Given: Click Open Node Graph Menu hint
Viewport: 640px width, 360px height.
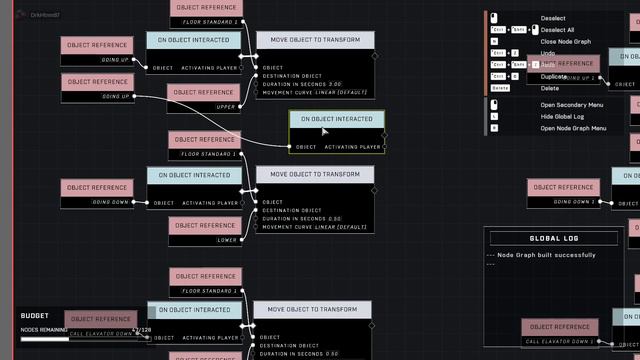Looking at the screenshot, I should pos(573,128).
